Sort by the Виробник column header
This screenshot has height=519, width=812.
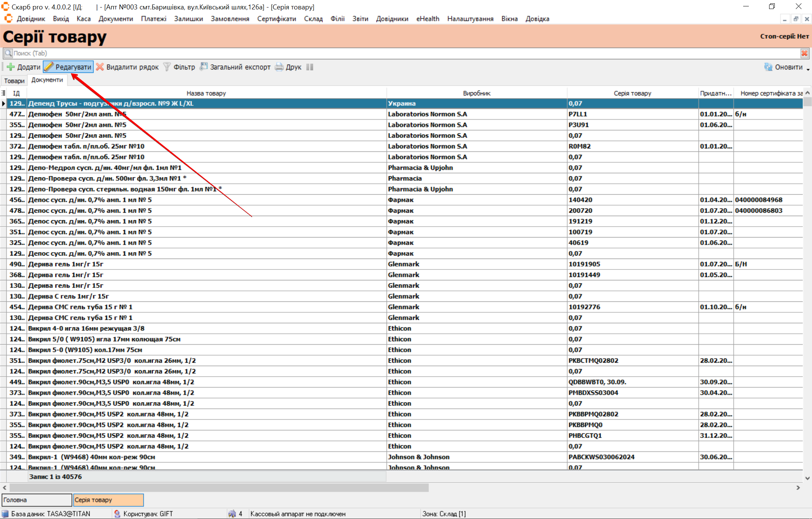click(476, 93)
